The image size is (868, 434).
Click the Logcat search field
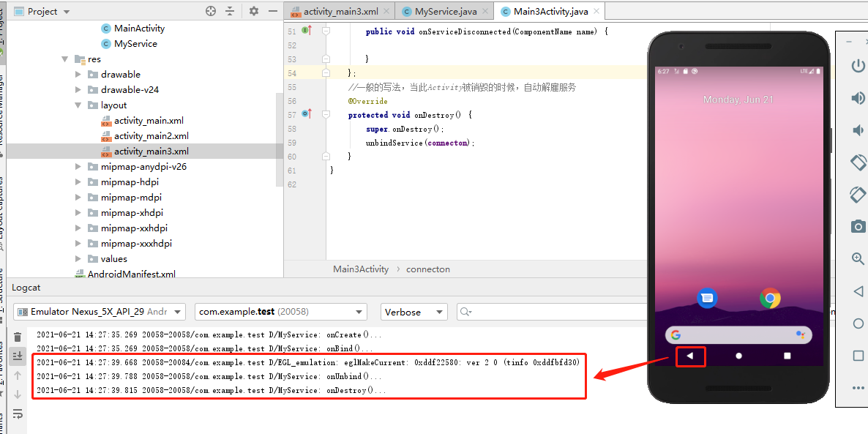[553, 312]
